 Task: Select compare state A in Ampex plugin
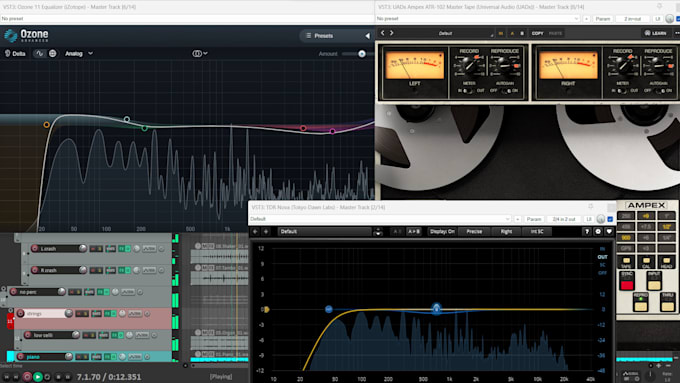(512, 33)
